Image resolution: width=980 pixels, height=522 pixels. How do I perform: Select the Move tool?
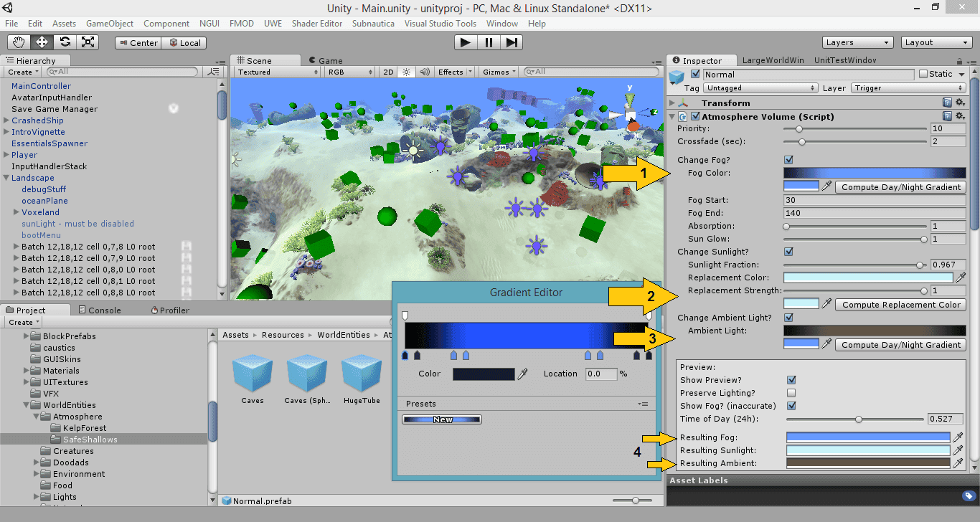[x=42, y=42]
